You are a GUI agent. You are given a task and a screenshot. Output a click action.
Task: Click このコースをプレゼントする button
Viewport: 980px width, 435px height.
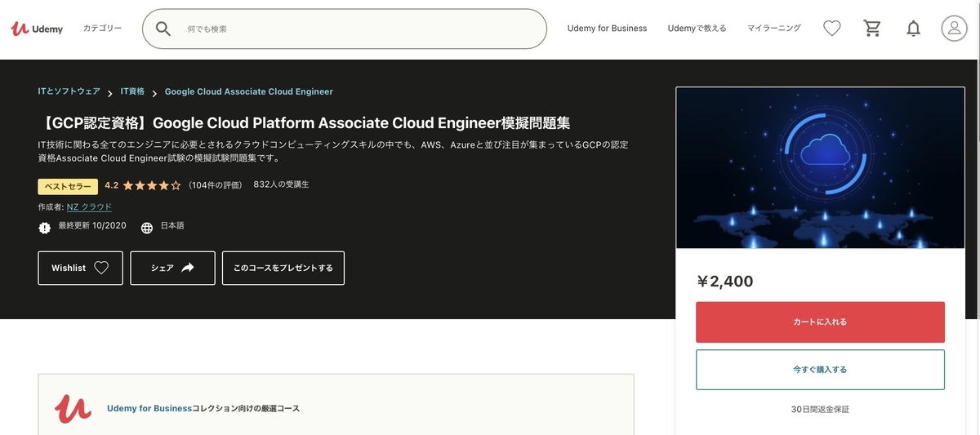pyautogui.click(x=283, y=268)
